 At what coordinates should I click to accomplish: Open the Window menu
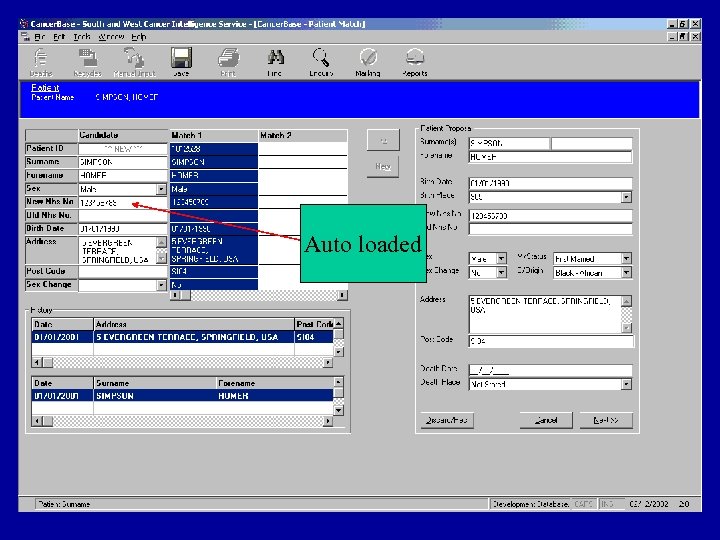(x=111, y=37)
